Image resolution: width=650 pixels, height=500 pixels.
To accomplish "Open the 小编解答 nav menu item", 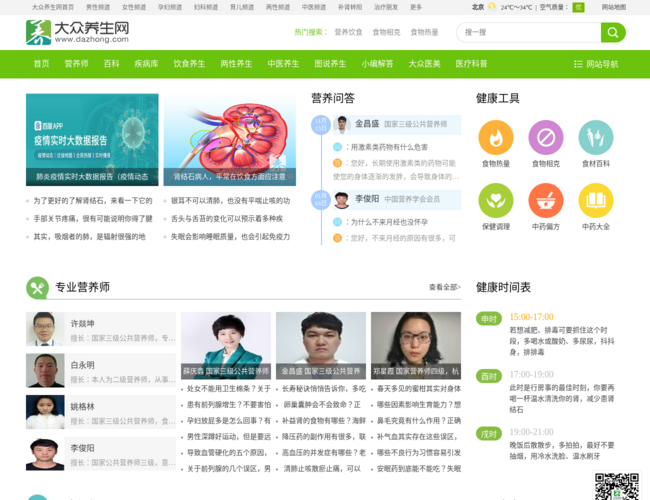I will (377, 64).
